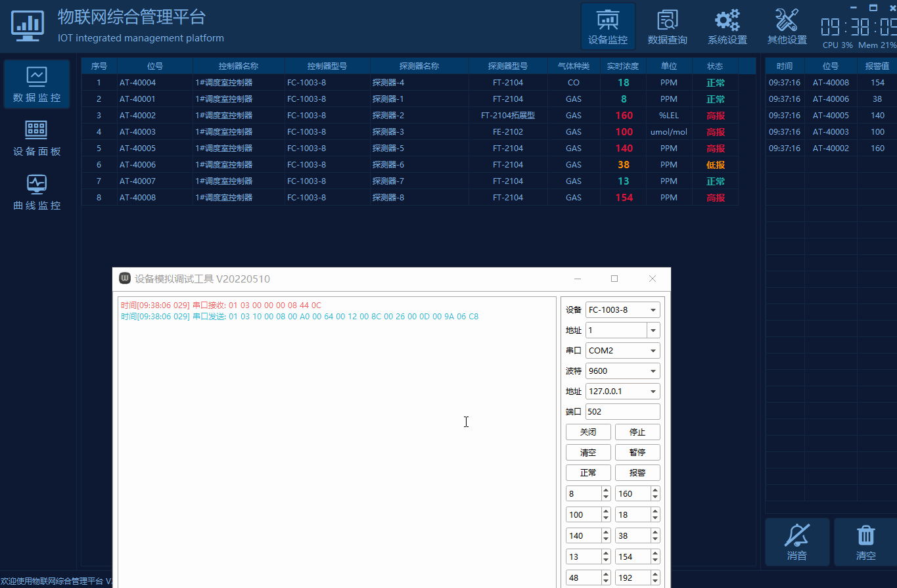Minimize the main platform window
Screen dimensions: 897x588
tap(854, 8)
